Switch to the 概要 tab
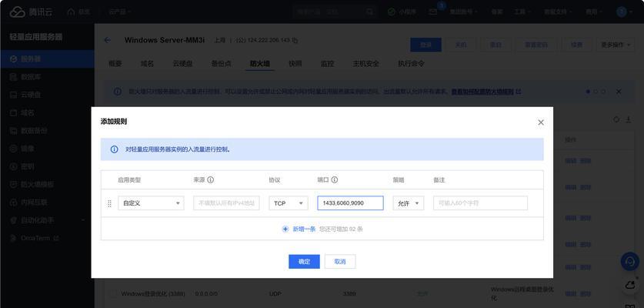Screen dimensions: 644x308 pyautogui.click(x=115, y=64)
